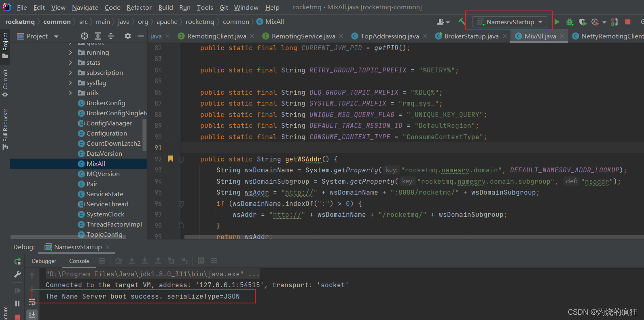Click the MixAll class breadcrumb

click(270, 21)
